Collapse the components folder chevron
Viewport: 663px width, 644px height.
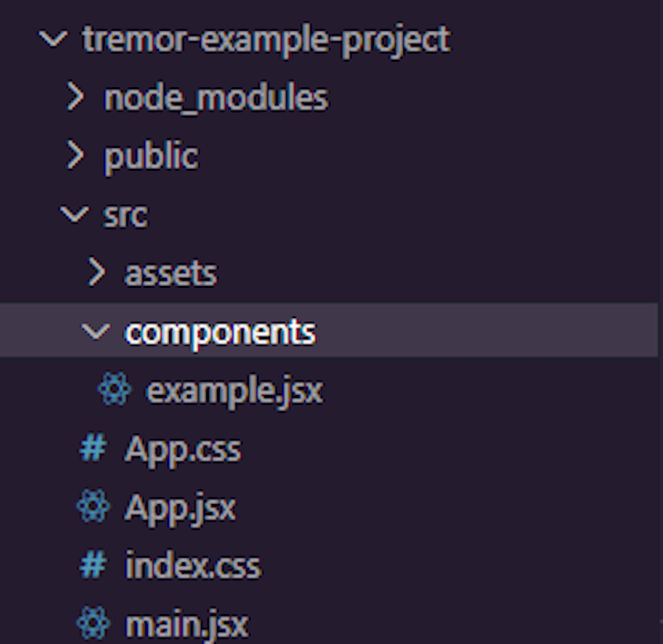coord(95,332)
